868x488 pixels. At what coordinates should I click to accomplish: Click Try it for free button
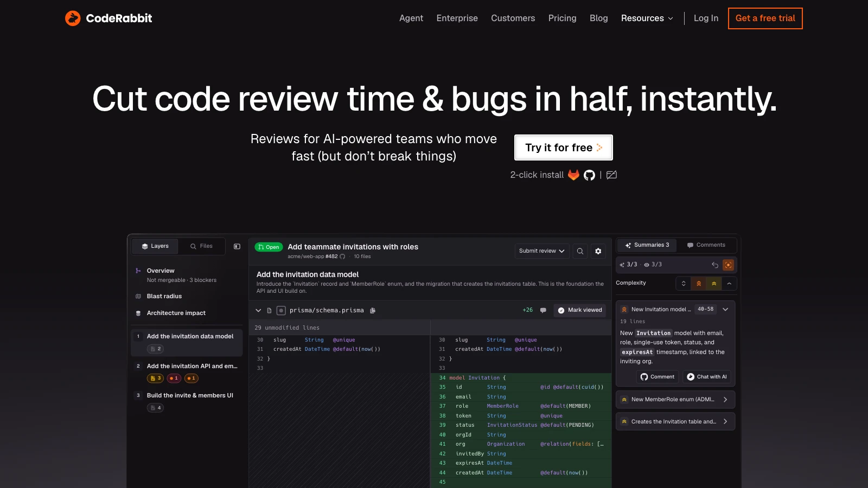pos(564,147)
